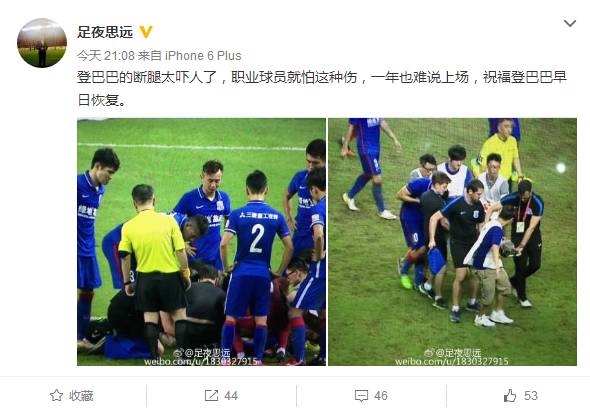Click the repost share icon
Viewport: 590px width, 410px height.
point(211,395)
